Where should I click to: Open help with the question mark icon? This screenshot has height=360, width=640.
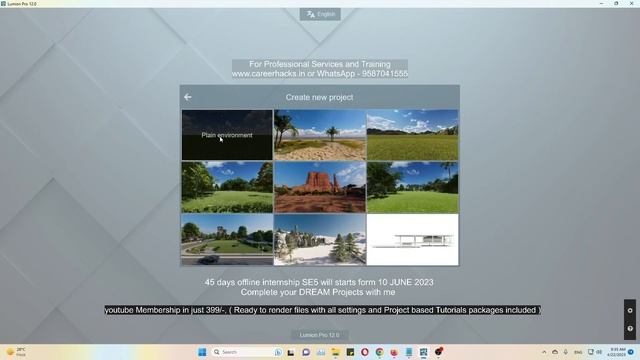click(630, 329)
